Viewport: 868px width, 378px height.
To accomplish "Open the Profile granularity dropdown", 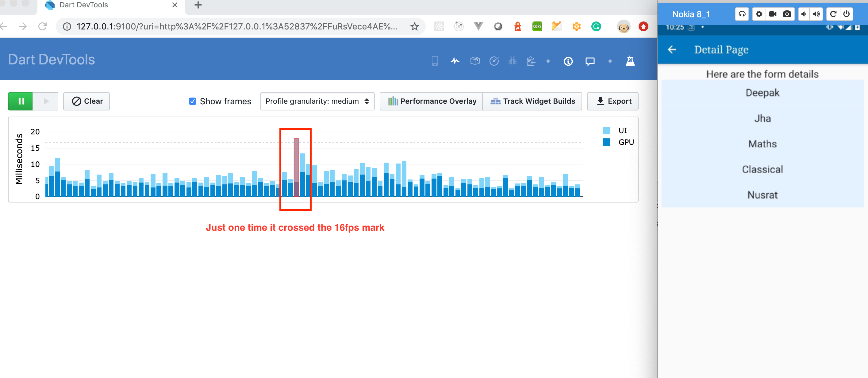I will (x=317, y=101).
